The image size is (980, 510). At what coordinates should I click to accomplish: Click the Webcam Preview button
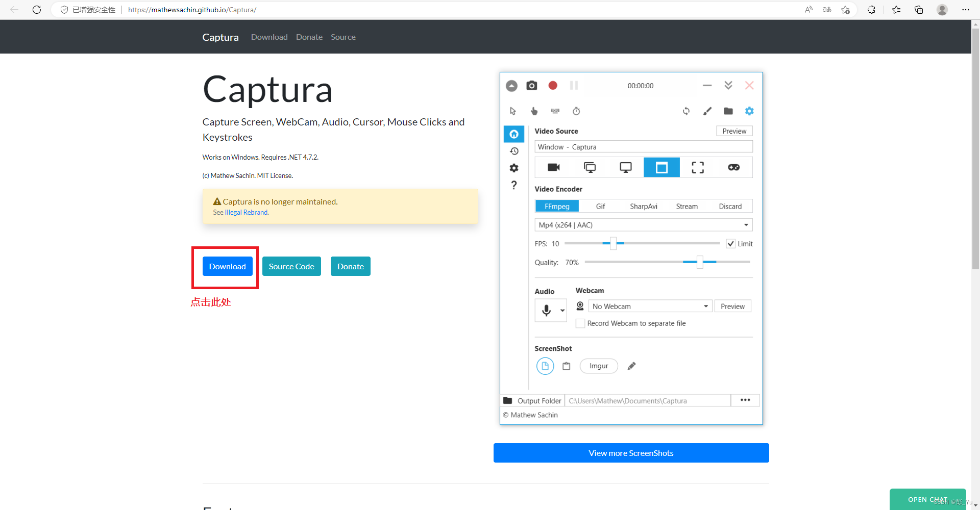[x=733, y=306]
